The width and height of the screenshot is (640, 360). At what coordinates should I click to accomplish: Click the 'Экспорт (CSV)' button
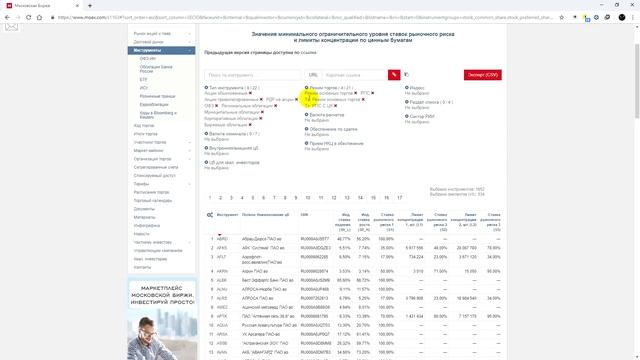pos(483,75)
